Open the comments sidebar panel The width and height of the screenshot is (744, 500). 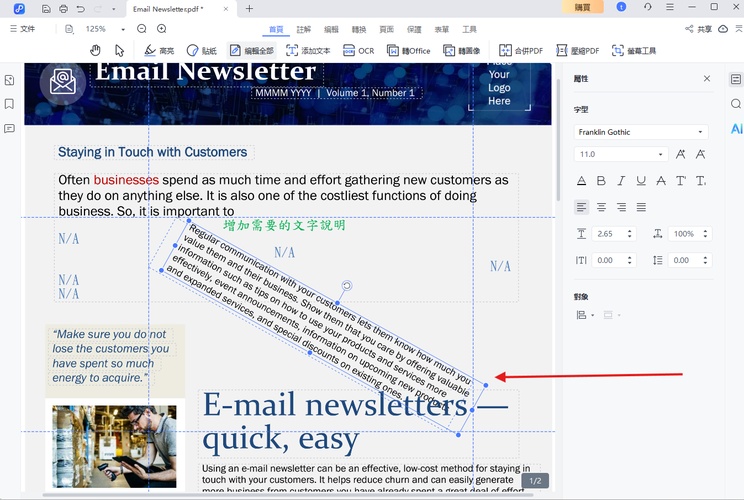pos(9,128)
